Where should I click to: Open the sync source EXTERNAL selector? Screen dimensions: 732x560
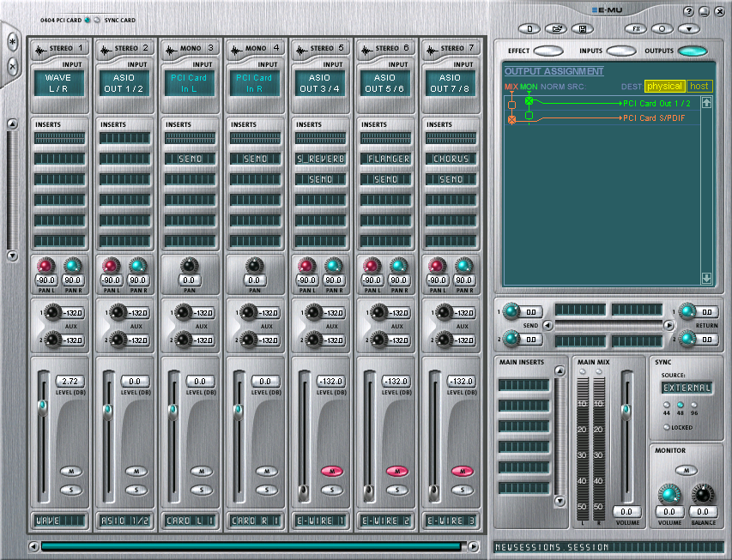point(687,388)
